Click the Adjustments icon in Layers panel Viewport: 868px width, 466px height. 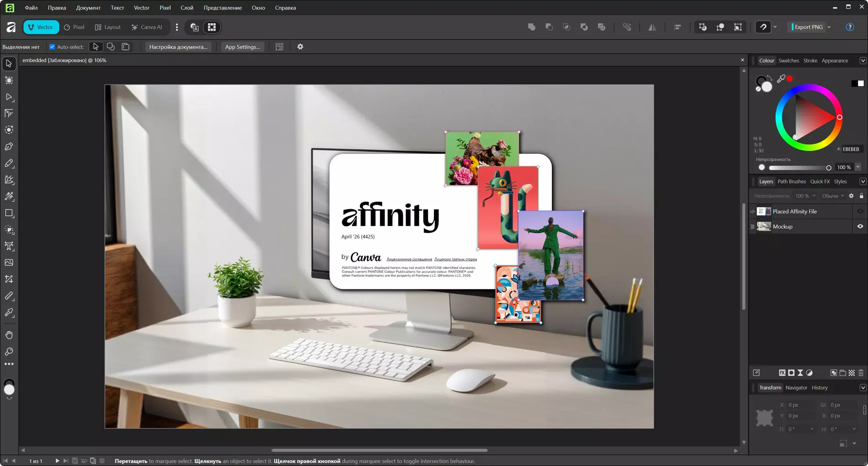pyautogui.click(x=809, y=373)
